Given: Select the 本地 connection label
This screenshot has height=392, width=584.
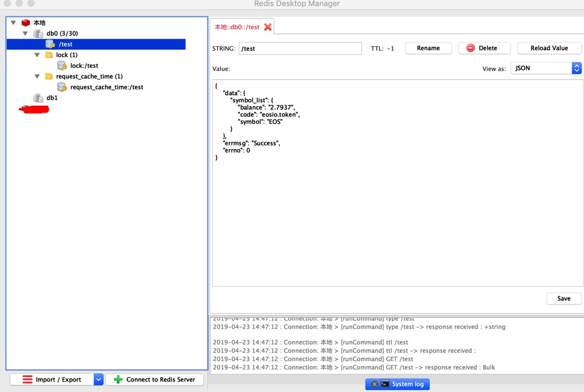Looking at the screenshot, I should tap(40, 23).
